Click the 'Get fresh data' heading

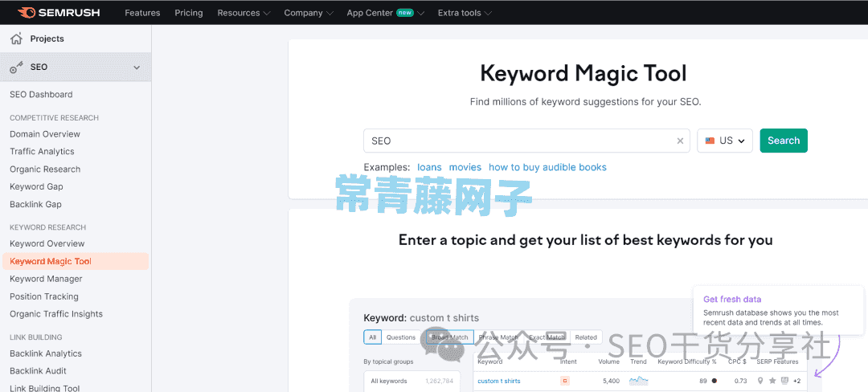click(732, 299)
